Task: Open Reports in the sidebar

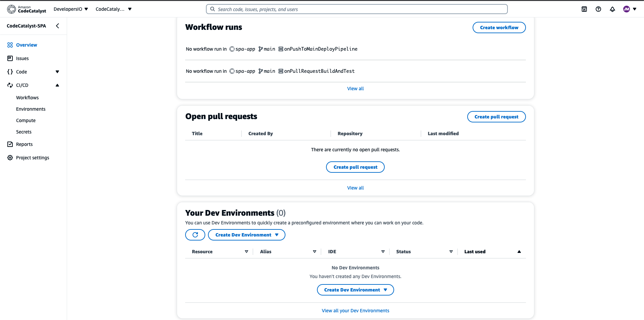Action: 24,144
